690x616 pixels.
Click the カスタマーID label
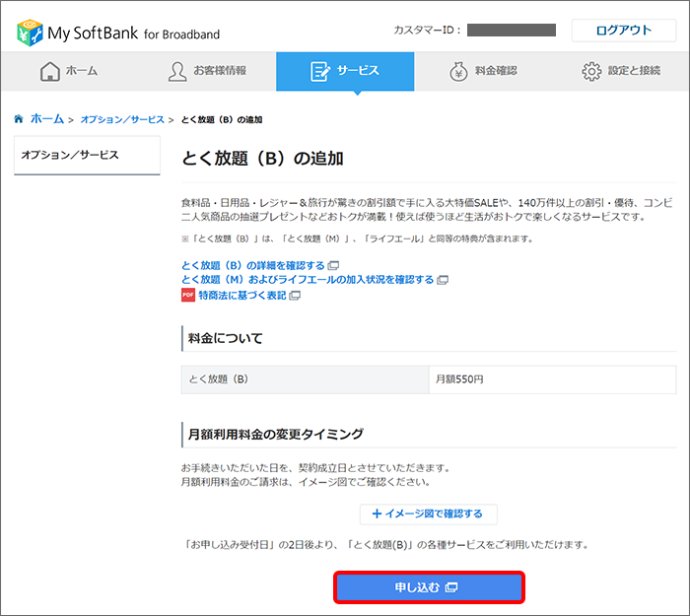tap(427, 30)
